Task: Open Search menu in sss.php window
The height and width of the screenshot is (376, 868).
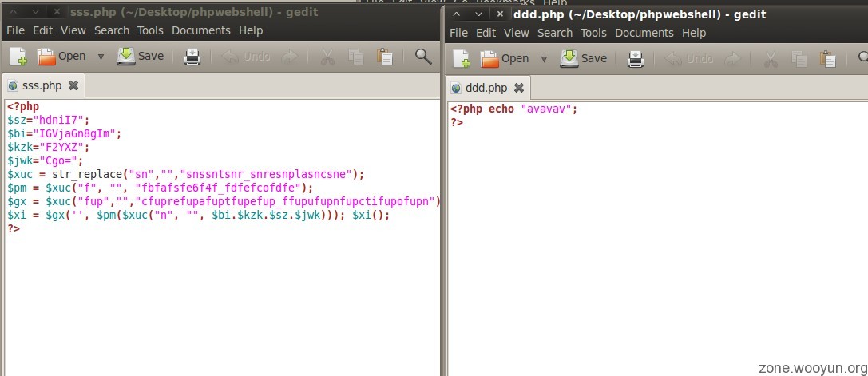Action: tap(111, 30)
